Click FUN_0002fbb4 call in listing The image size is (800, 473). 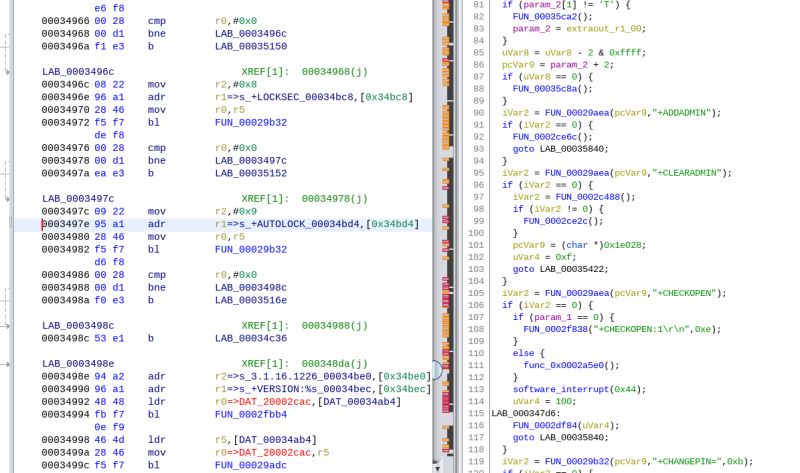click(x=251, y=415)
